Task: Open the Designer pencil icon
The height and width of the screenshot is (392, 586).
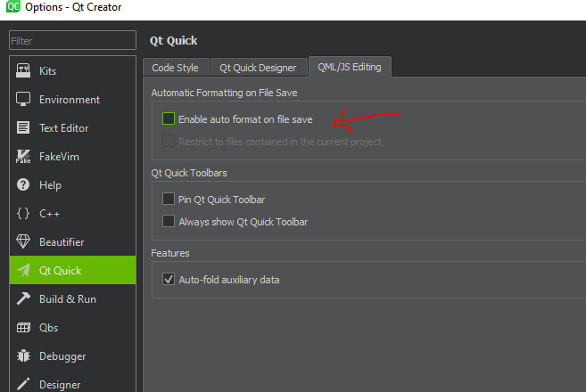Action: [x=24, y=384]
